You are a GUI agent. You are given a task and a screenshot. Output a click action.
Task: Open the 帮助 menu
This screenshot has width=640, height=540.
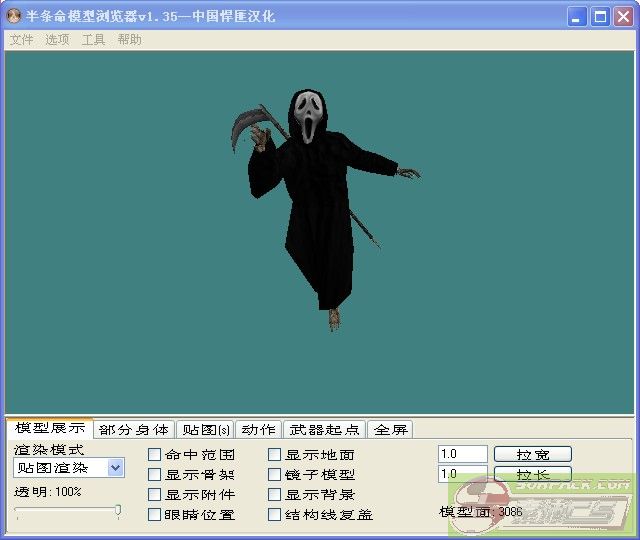(x=129, y=40)
